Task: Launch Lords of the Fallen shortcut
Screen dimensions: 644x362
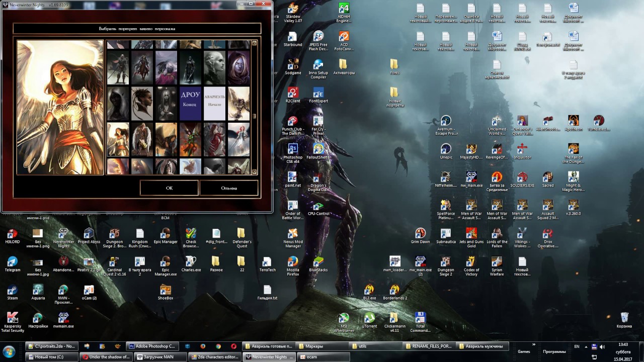Action: point(497,238)
